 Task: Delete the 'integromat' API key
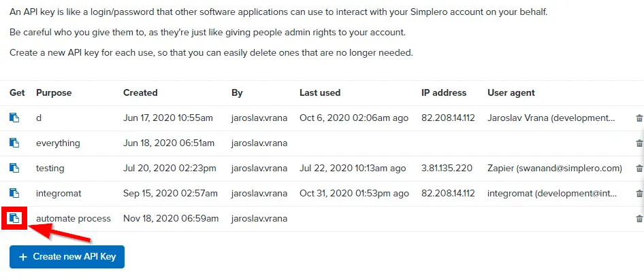(639, 194)
